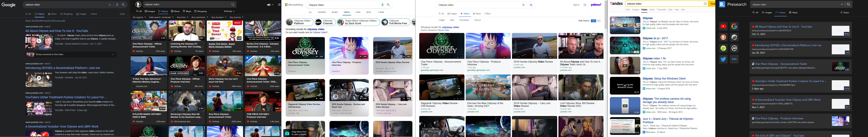Screen dimensions: 868x137
Task: Select DuckDuckGo provider icon in Presearch
Action: [x=723, y=37]
